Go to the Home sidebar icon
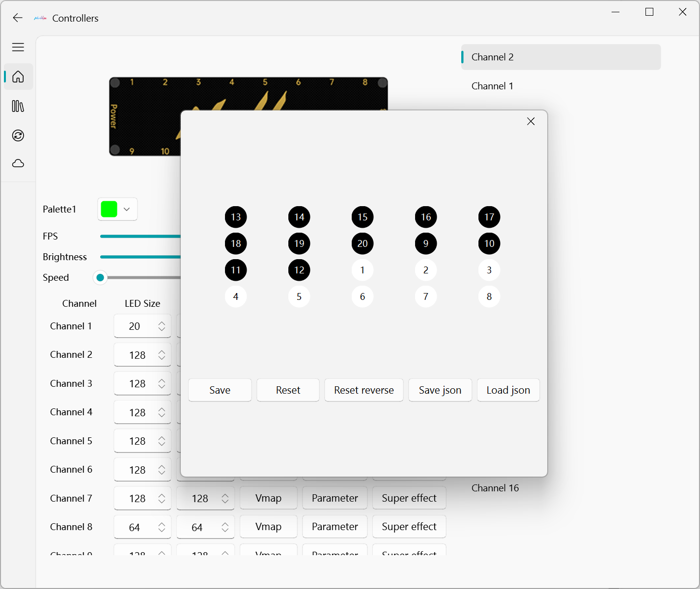Screen dimensions: 700x589 click(x=18, y=77)
